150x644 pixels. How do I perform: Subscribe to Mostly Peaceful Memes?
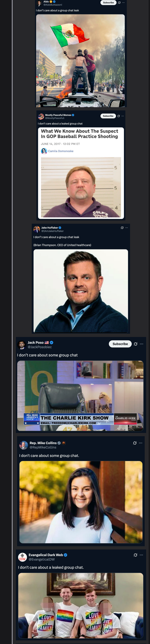click(108, 116)
